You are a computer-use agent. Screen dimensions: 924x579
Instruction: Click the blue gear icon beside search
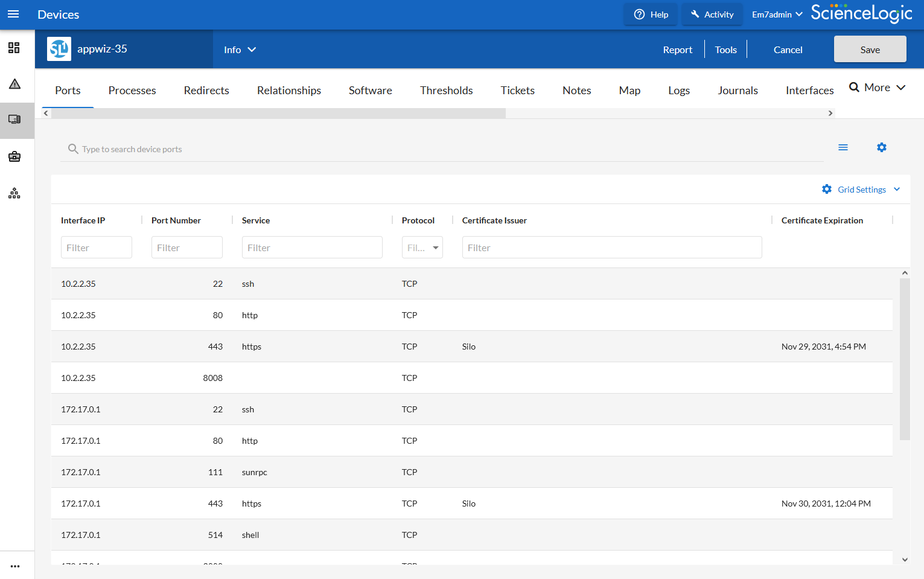(881, 147)
